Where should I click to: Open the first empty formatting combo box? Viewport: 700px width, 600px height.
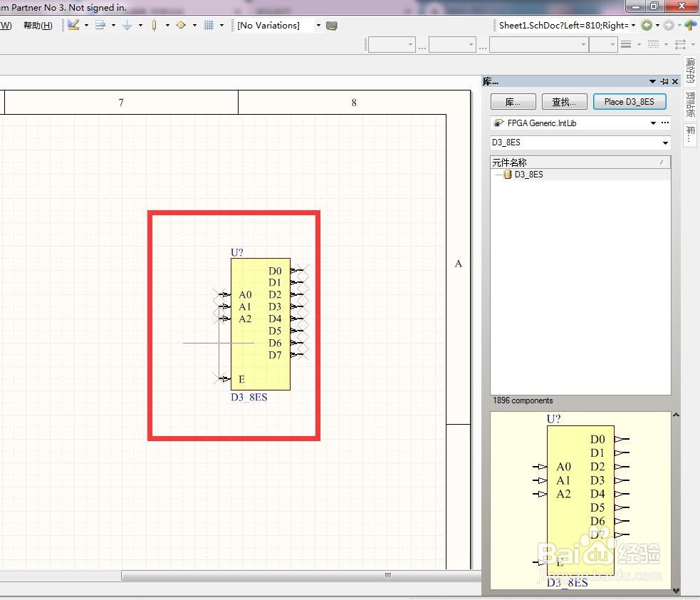point(392,45)
